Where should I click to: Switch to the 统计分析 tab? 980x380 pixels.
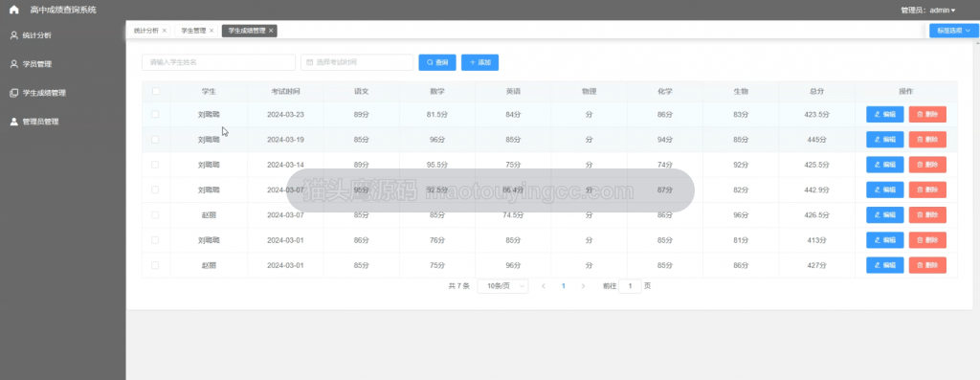point(146,30)
